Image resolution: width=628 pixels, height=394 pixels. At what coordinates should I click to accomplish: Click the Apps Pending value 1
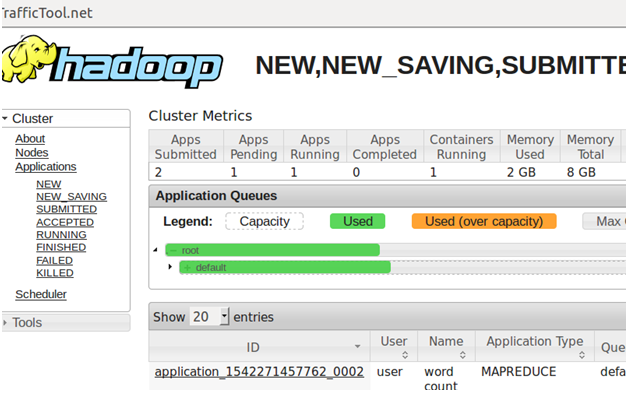[234, 172]
